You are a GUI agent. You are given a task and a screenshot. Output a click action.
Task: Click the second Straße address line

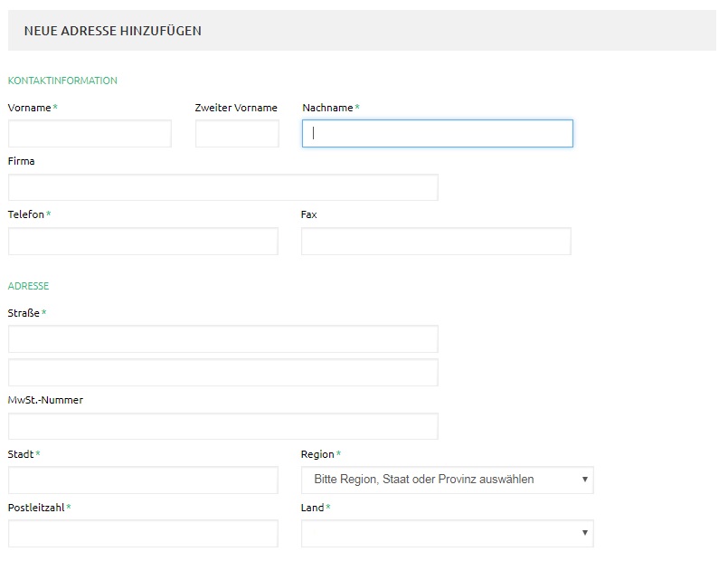222,373
